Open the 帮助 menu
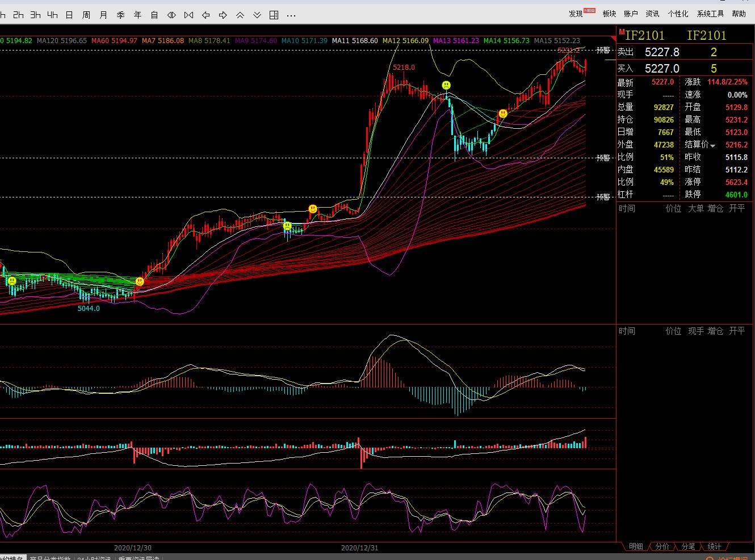This screenshot has height=560, width=755. point(739,14)
